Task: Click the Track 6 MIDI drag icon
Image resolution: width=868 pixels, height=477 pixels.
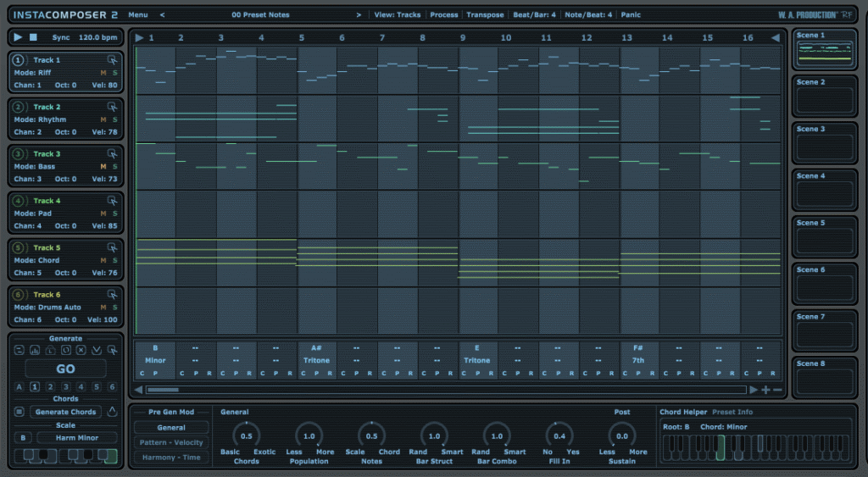Action: (112, 294)
